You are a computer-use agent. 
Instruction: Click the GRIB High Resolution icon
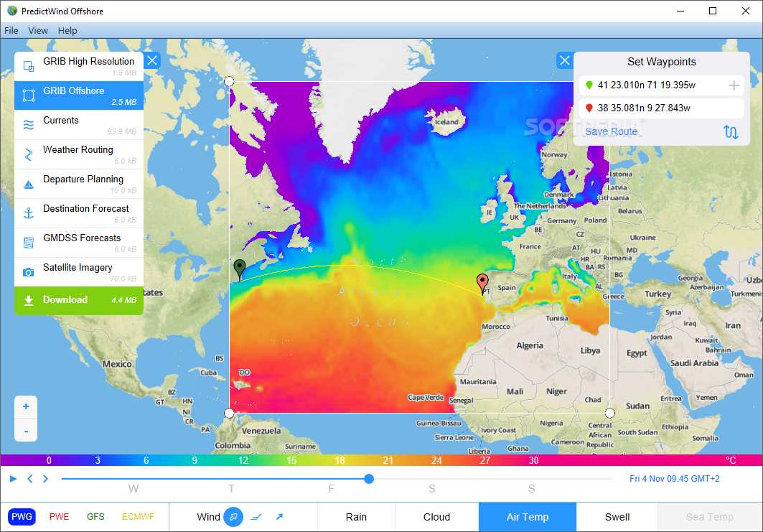(x=29, y=66)
